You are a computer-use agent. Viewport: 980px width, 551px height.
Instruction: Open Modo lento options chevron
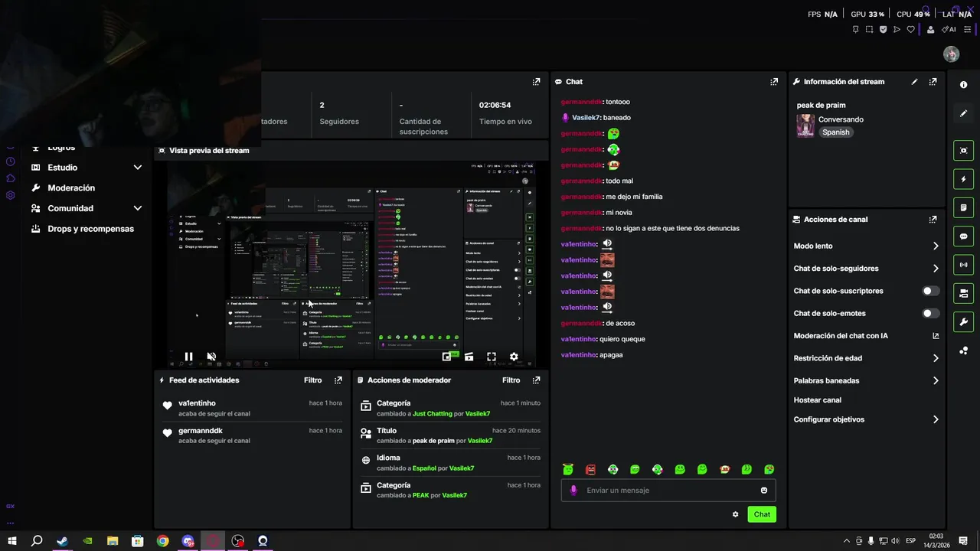[936, 246]
